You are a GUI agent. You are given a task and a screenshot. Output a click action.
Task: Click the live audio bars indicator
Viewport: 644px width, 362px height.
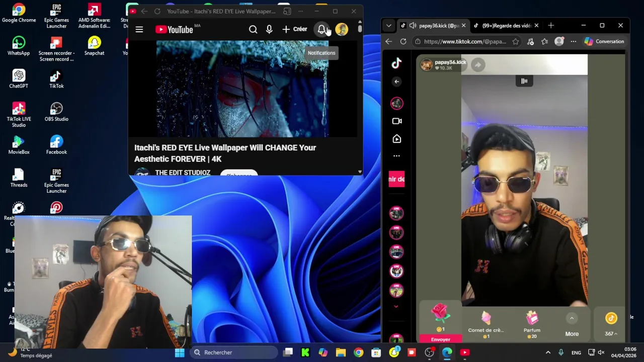(524, 81)
